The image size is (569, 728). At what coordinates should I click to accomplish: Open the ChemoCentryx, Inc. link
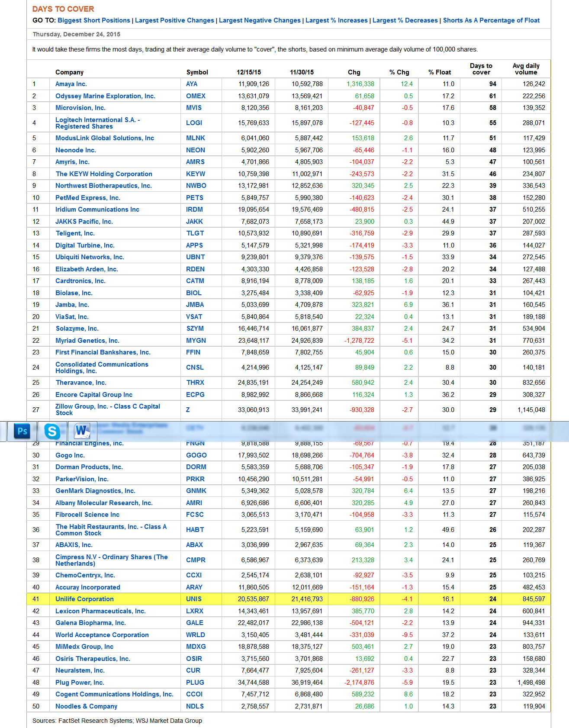click(x=85, y=575)
